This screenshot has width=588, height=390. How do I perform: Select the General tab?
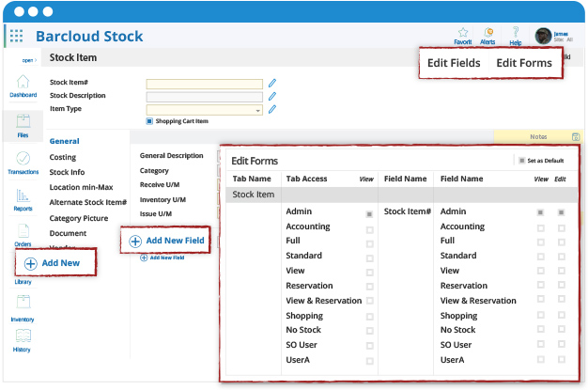64,141
